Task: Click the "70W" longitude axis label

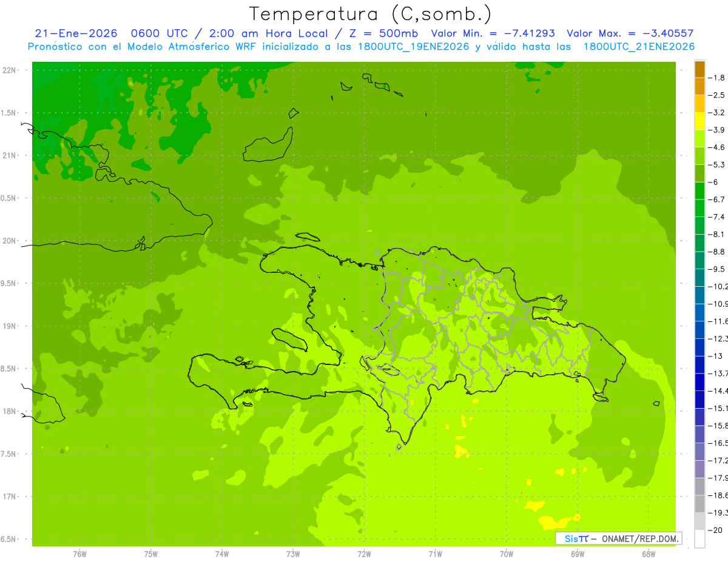Action: click(x=507, y=554)
